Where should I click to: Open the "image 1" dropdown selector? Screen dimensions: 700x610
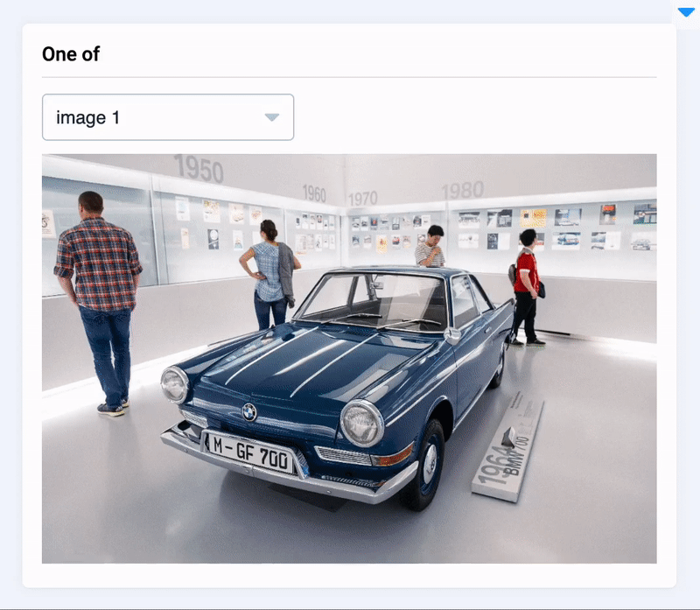[x=168, y=117]
